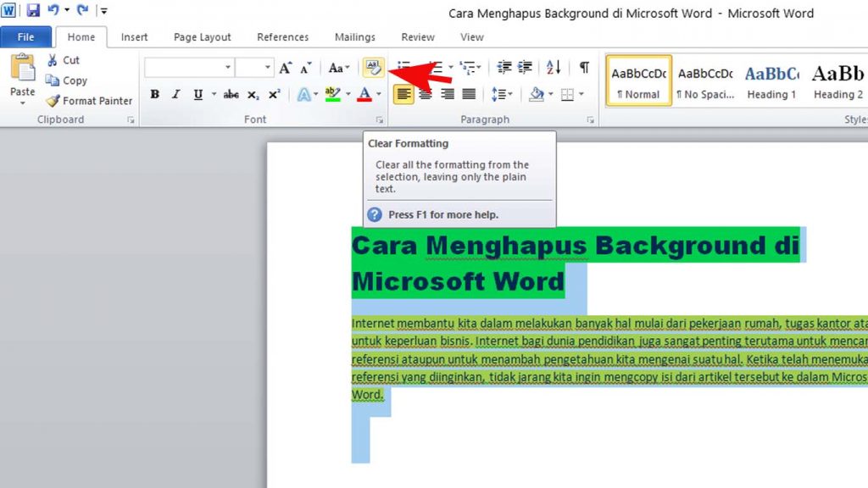Apply the Heading 2 style
The image size is (868, 488).
[x=838, y=80]
